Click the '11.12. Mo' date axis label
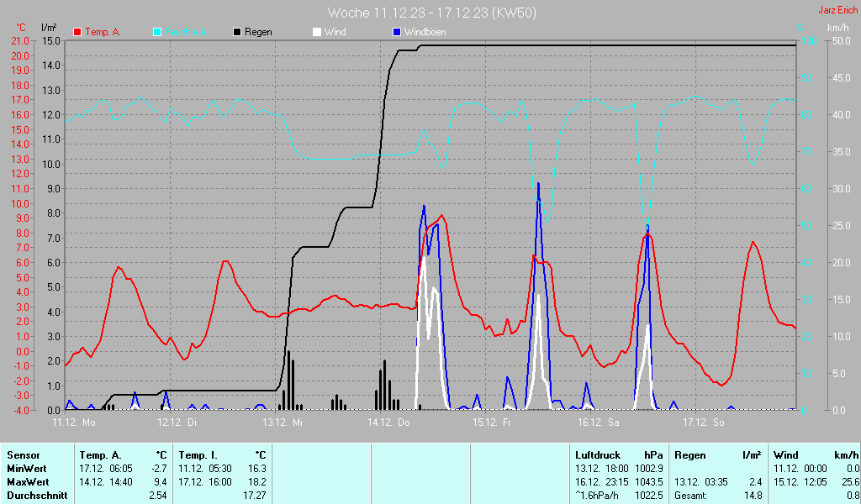This screenshot has height=504, width=861. tap(74, 423)
